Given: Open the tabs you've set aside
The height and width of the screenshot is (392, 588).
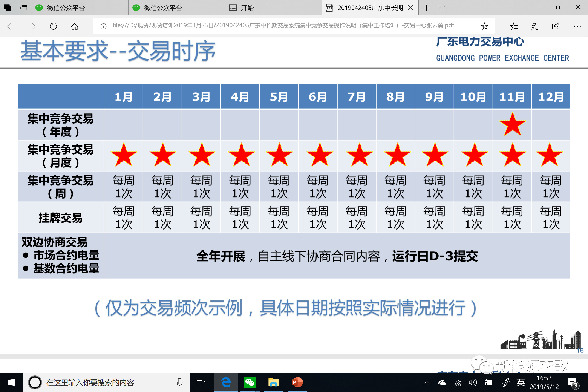Looking at the screenshot, I should (x=8, y=8).
